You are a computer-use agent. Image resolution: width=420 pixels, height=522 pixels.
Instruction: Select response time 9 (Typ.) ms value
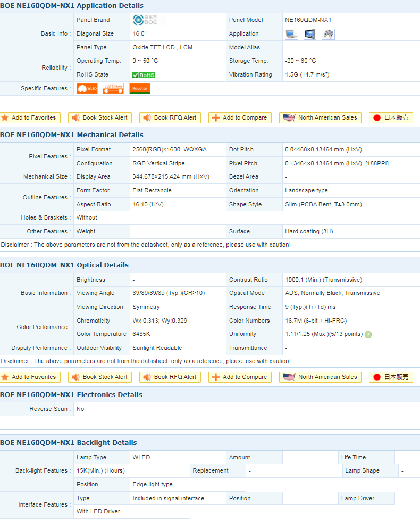coord(310,307)
